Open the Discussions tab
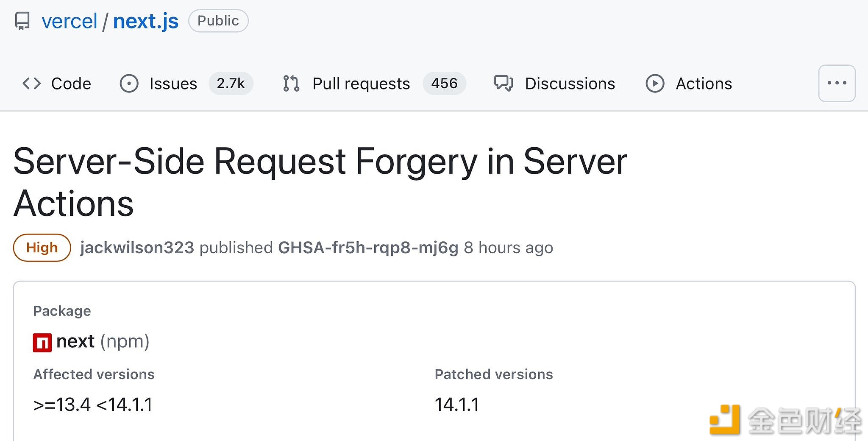This screenshot has height=441, width=868. (x=570, y=84)
